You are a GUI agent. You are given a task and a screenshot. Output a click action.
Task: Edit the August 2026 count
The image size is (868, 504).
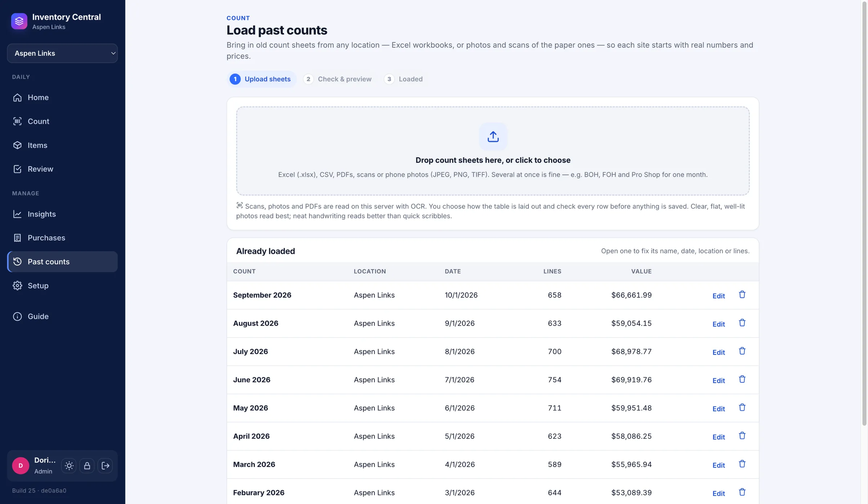coord(719,324)
